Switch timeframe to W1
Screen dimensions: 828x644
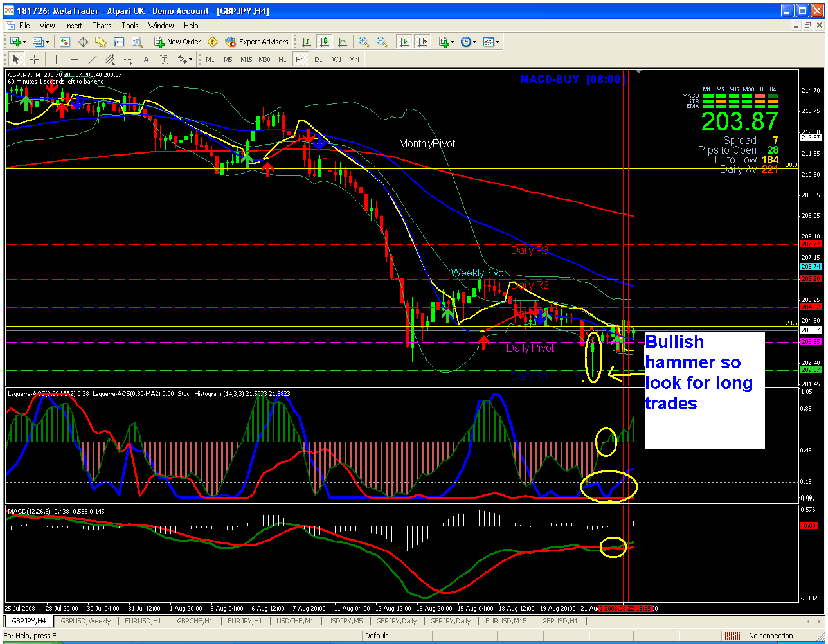tap(337, 59)
